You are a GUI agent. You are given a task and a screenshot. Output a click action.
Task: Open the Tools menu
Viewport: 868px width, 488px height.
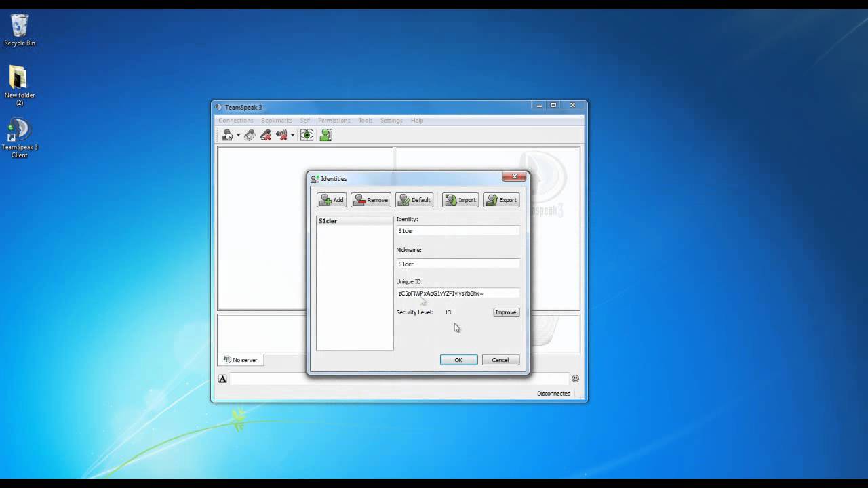(366, 121)
